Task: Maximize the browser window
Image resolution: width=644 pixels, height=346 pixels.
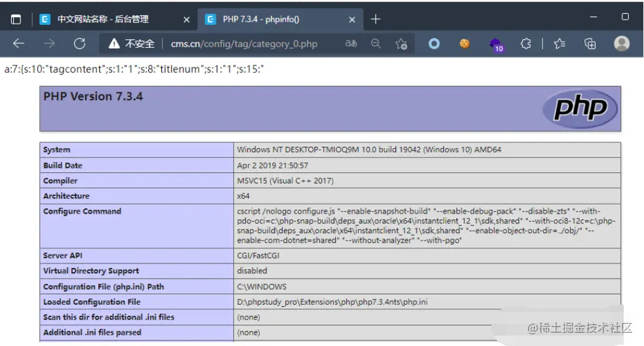Action: [625, 17]
